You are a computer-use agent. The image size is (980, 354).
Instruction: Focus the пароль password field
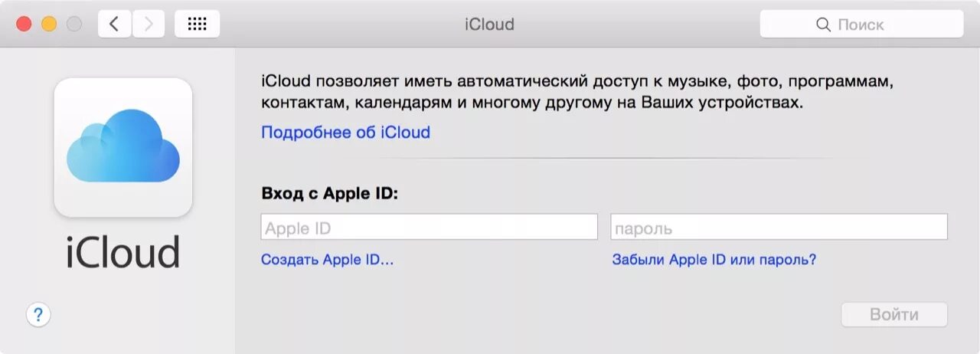point(779,228)
